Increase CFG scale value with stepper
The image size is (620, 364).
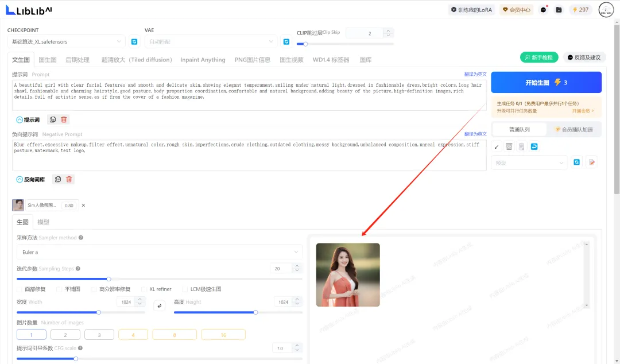297,346
